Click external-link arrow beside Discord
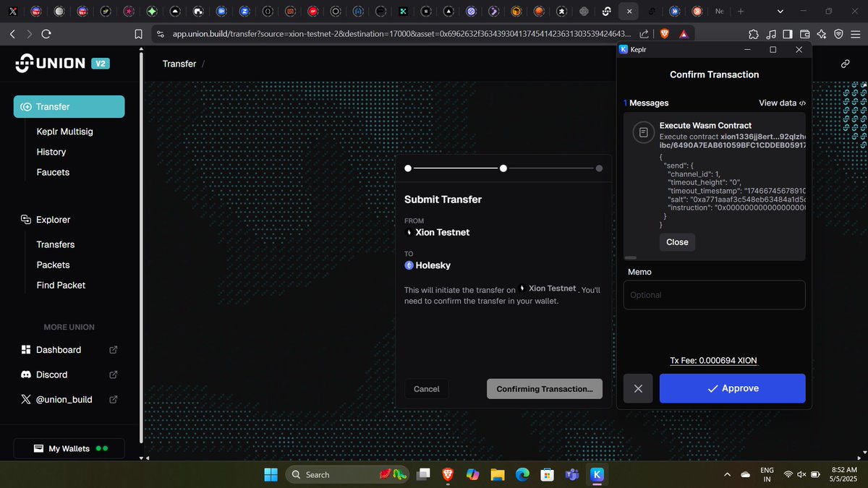 click(x=114, y=374)
